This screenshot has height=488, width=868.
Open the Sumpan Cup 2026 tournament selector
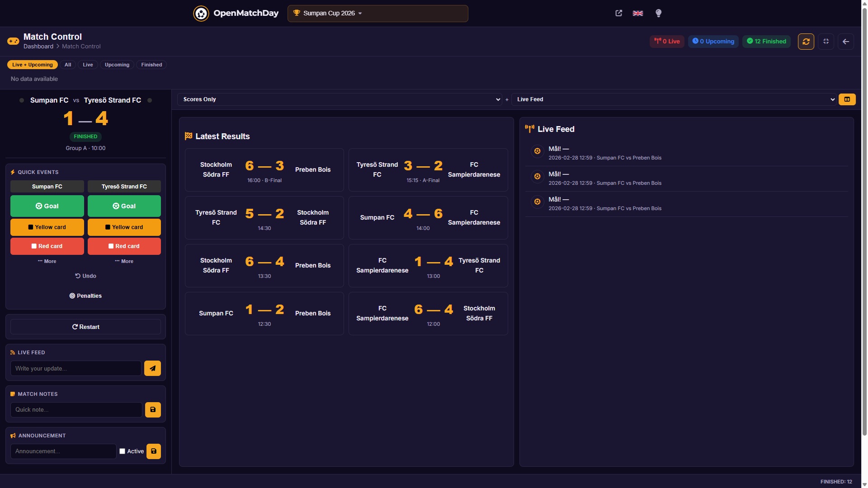click(377, 13)
